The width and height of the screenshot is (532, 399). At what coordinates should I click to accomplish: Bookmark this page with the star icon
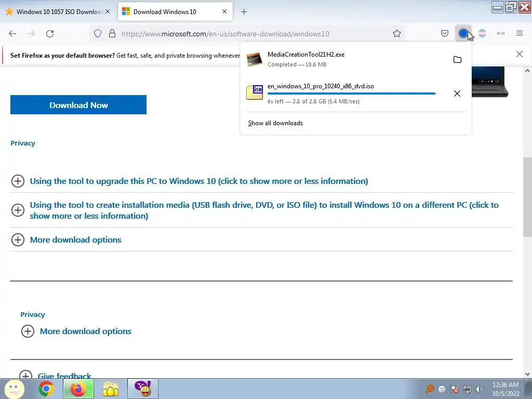[x=396, y=34]
